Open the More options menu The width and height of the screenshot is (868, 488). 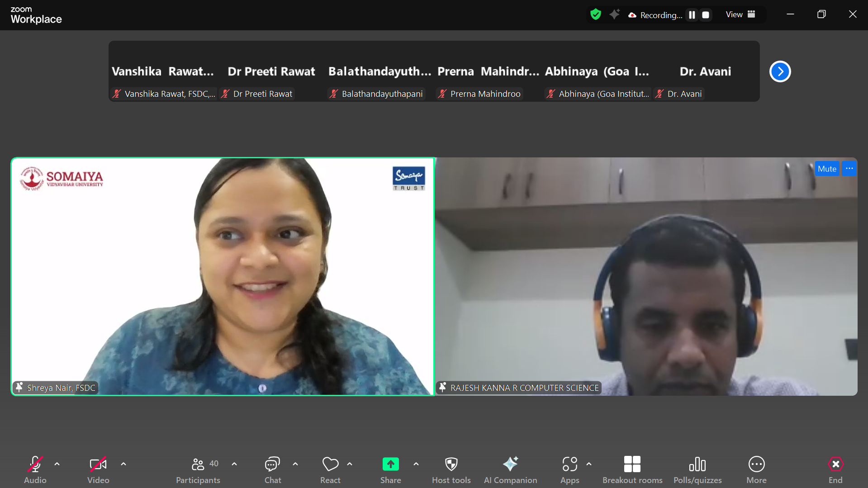click(x=756, y=469)
